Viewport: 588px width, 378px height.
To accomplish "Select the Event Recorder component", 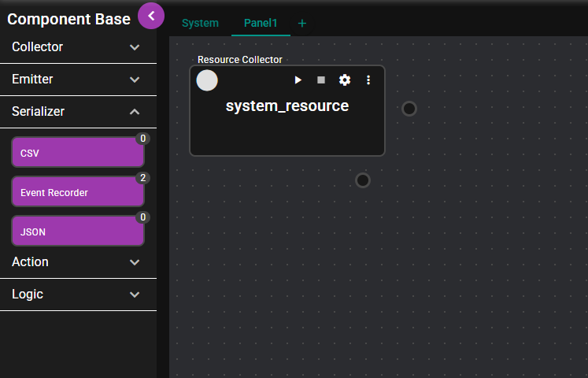I will 77,192.
